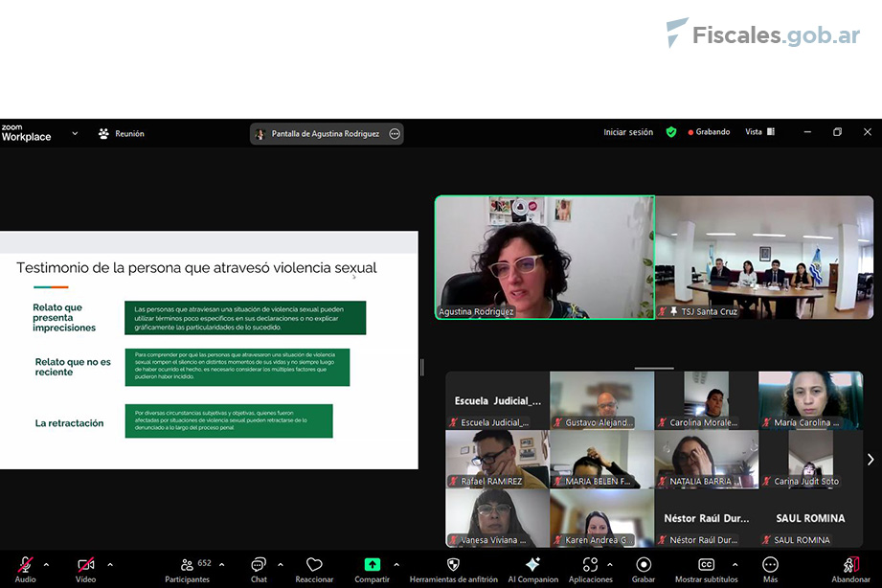Leave the meeting with Abandonar button
The height and width of the screenshot is (588, 882).
coord(850,565)
